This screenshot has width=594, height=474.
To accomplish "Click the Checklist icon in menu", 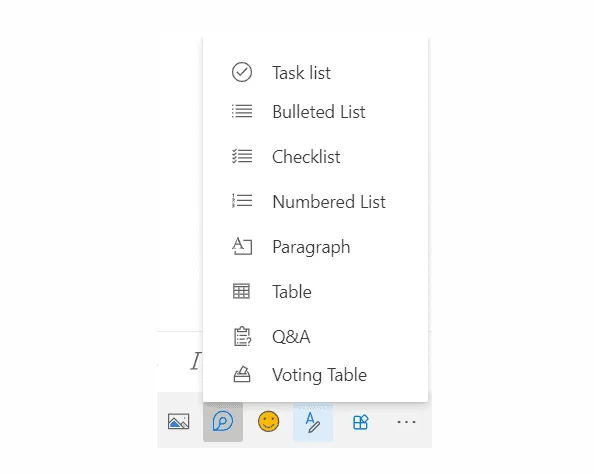I will pos(242,156).
